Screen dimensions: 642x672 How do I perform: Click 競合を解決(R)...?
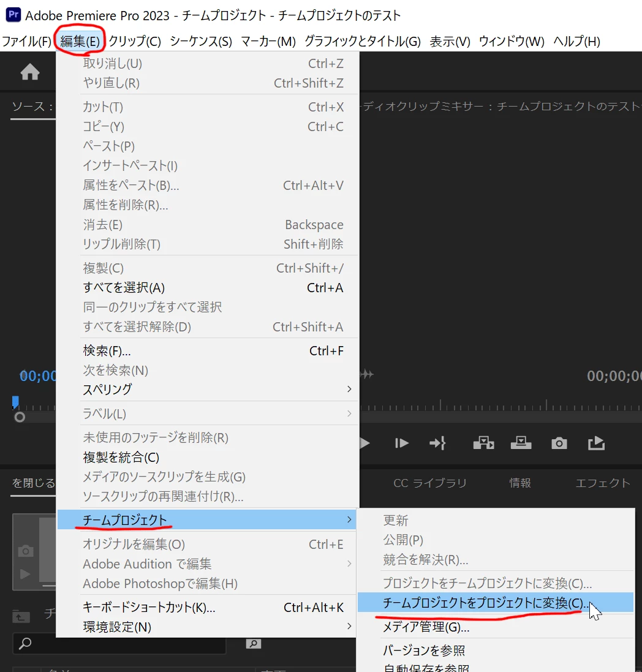496,559
